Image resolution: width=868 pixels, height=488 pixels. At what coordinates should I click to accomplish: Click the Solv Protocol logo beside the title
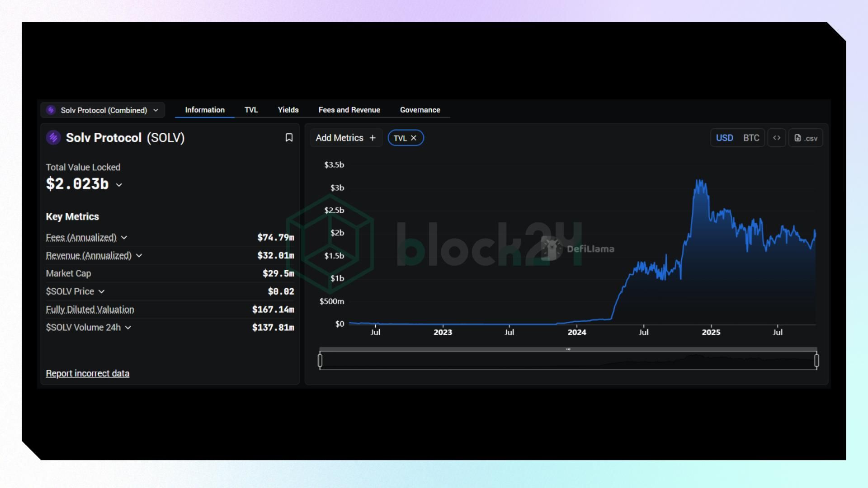coord(53,138)
